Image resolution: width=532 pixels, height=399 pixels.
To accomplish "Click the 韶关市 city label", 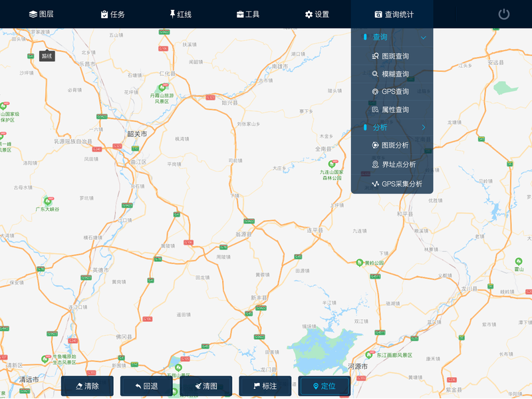I will (x=137, y=134).
